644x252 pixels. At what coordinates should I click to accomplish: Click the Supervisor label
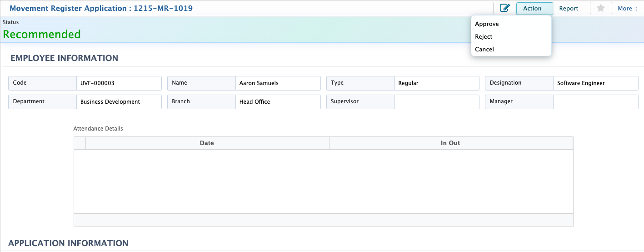(345, 101)
